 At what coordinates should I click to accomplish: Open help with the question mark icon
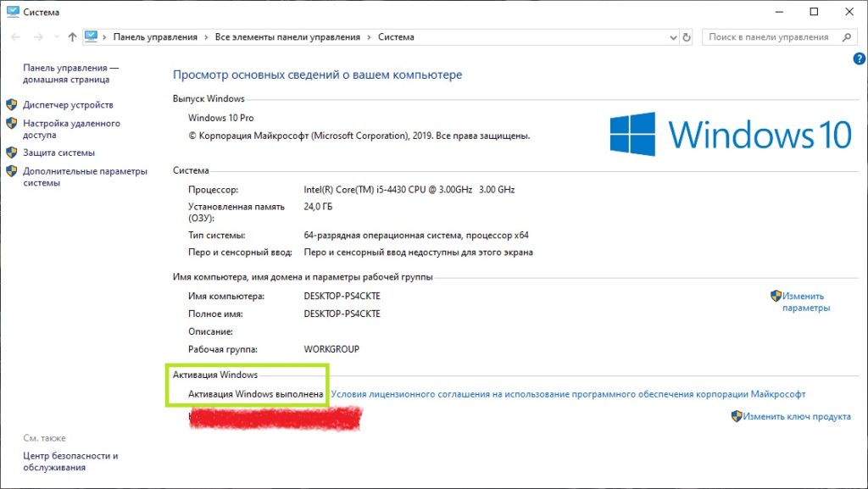tap(860, 58)
